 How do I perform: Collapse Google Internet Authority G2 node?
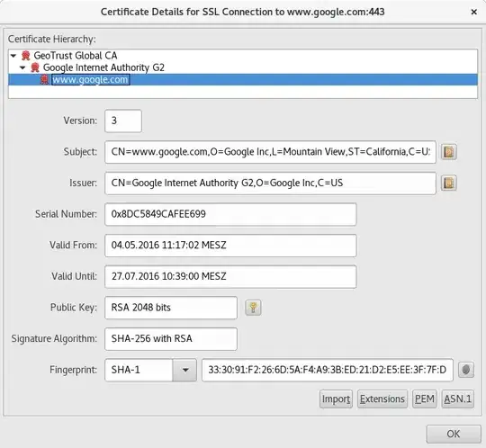(x=22, y=67)
